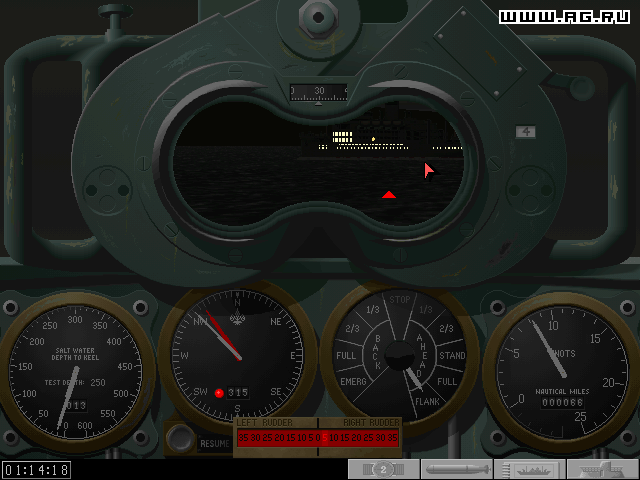Choose ahead STAND speed on telegraph

coord(452,355)
